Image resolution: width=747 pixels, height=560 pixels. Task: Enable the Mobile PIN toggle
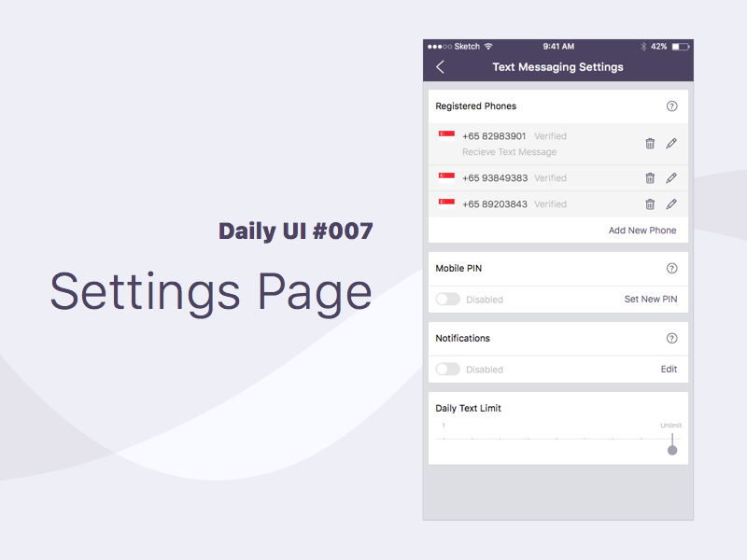click(x=447, y=299)
